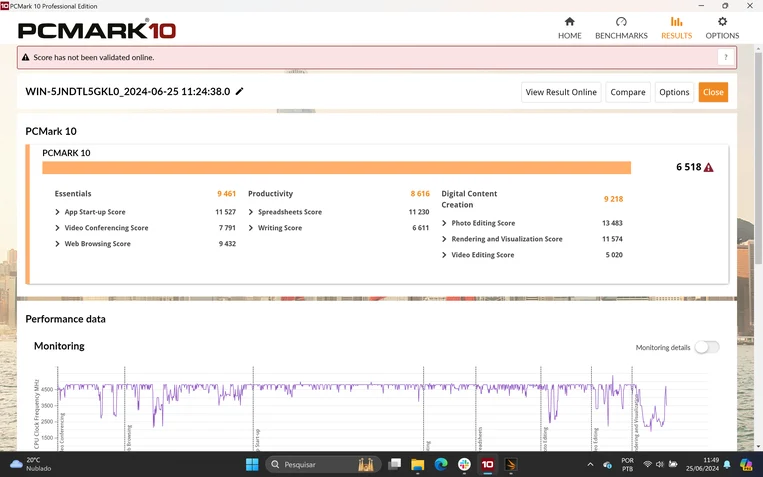Screen dimensions: 763x477
Task: Open Task View from the taskbar
Action: pyautogui.click(x=395, y=464)
